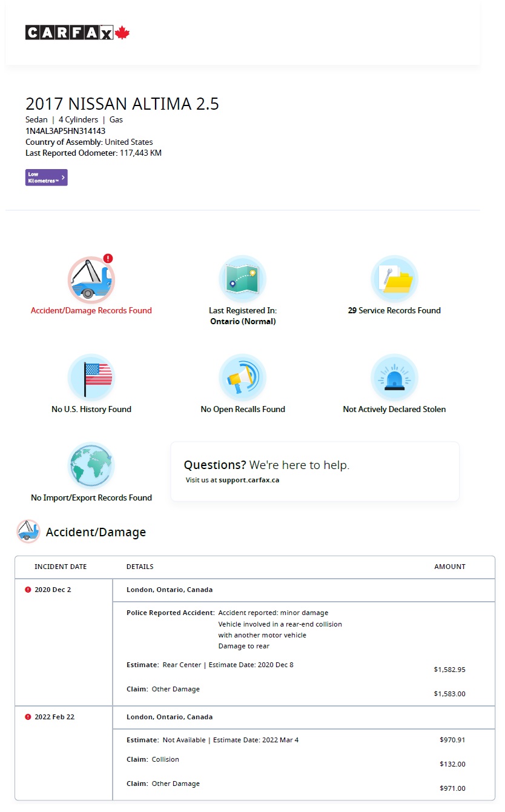Click the service records folder icon

pos(394,279)
